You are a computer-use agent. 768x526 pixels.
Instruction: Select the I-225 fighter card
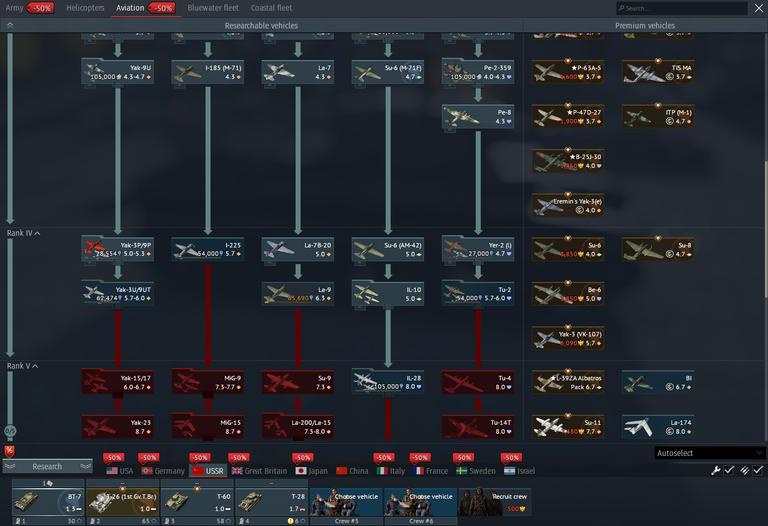point(208,249)
